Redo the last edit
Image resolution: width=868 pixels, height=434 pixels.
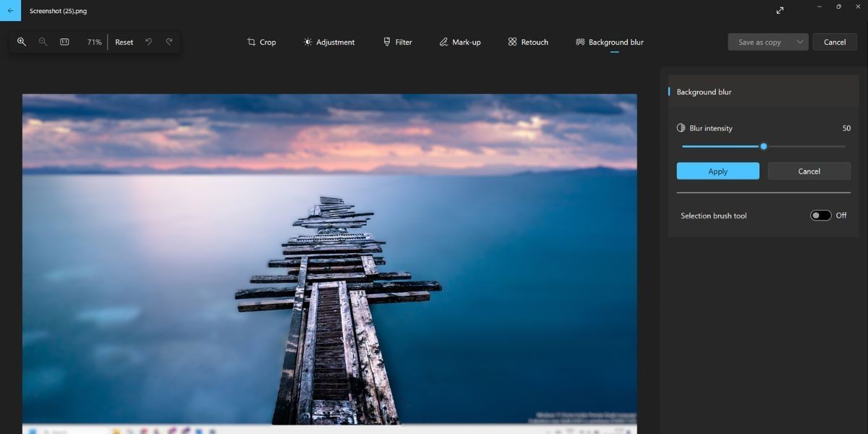[169, 42]
